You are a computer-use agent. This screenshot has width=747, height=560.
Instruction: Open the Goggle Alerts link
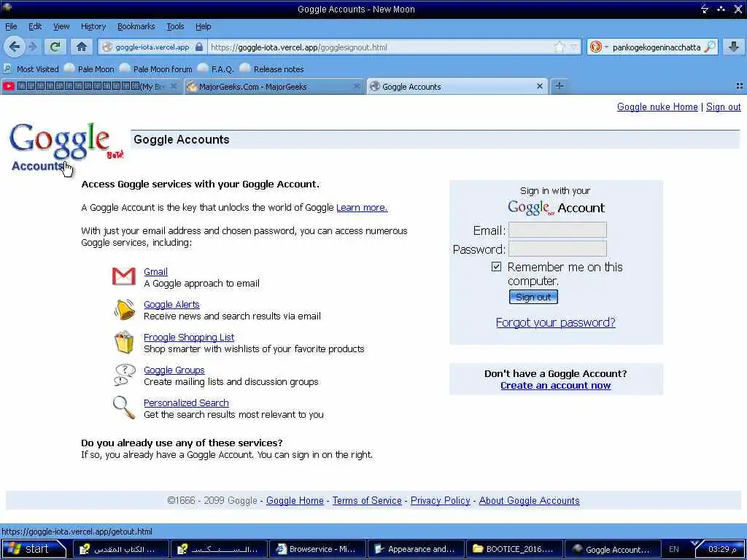171,304
